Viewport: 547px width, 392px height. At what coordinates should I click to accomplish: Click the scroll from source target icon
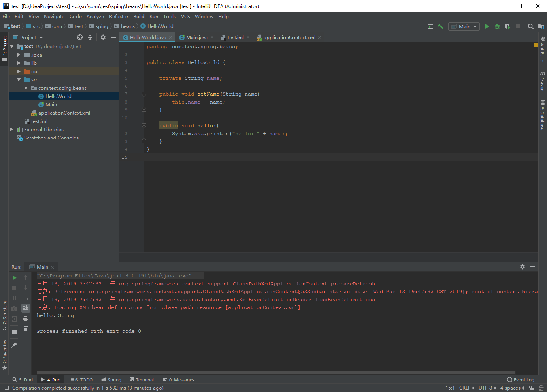[80, 37]
